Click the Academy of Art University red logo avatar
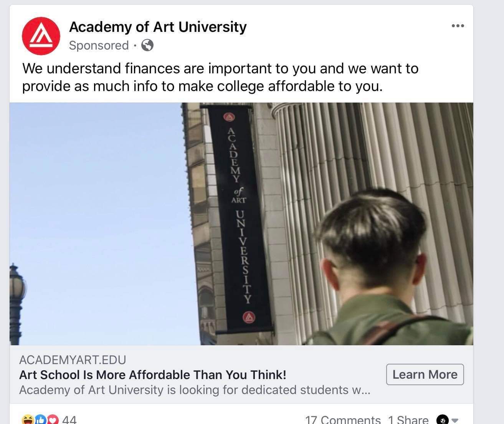The width and height of the screenshot is (504, 424). coord(41,36)
